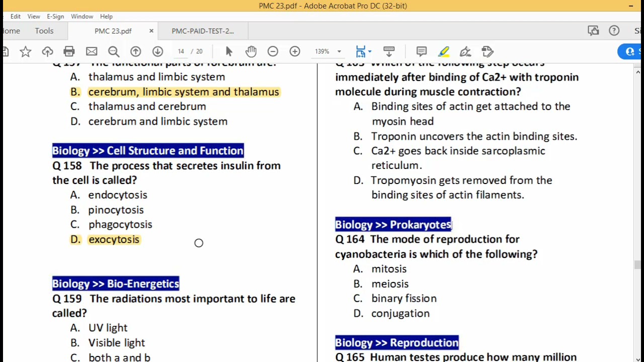Go to previous page arrow
This screenshot has width=644, height=362.
(136, 51)
